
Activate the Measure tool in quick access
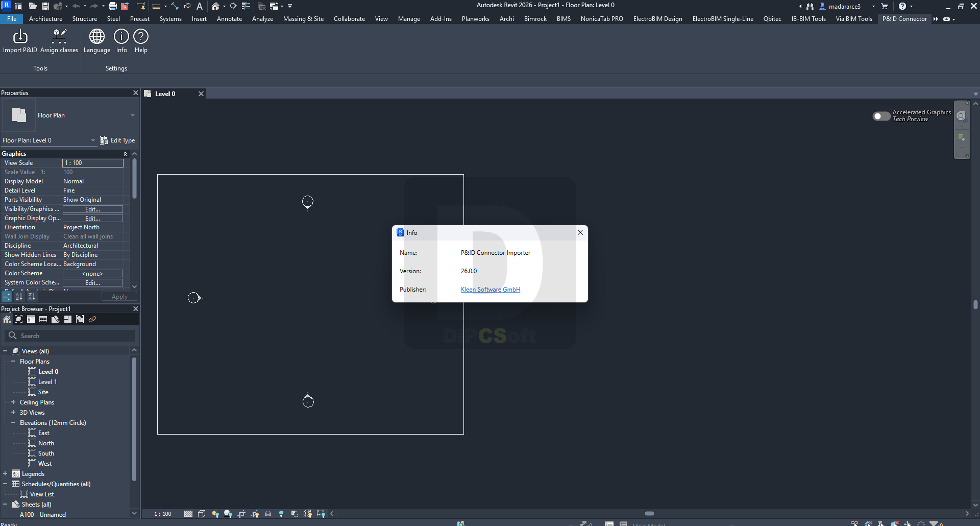pos(157,6)
